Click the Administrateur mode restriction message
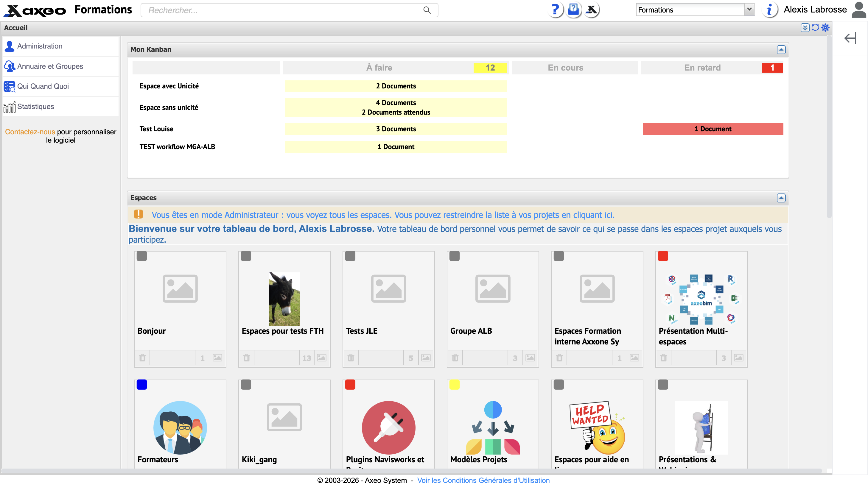Screen dimensions: 868x490 tap(383, 215)
